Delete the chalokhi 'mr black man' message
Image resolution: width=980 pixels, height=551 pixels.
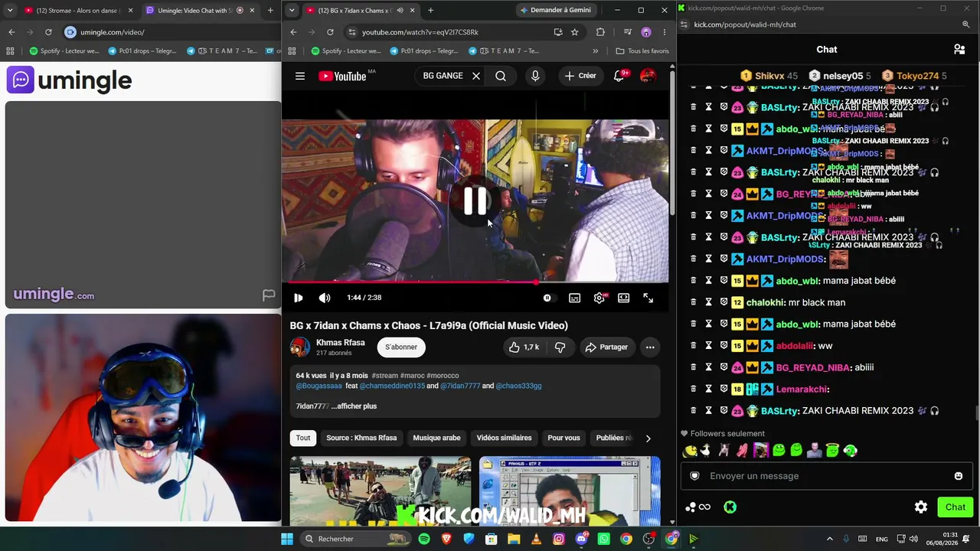(x=694, y=302)
